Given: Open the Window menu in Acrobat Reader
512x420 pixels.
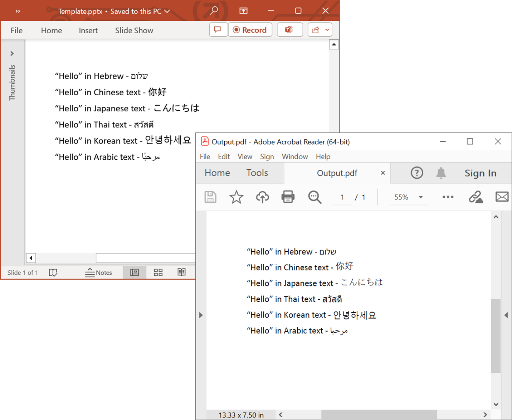Looking at the screenshot, I should tap(295, 156).
